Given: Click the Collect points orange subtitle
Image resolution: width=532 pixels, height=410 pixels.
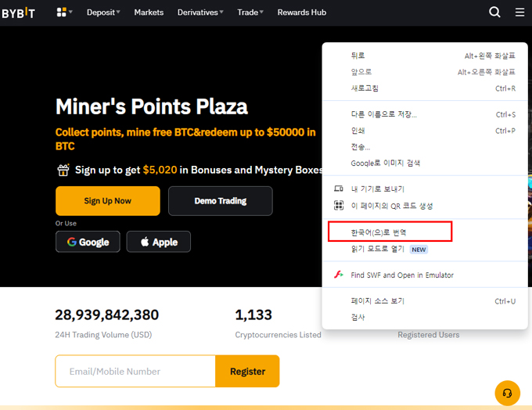Looking at the screenshot, I should (x=185, y=139).
